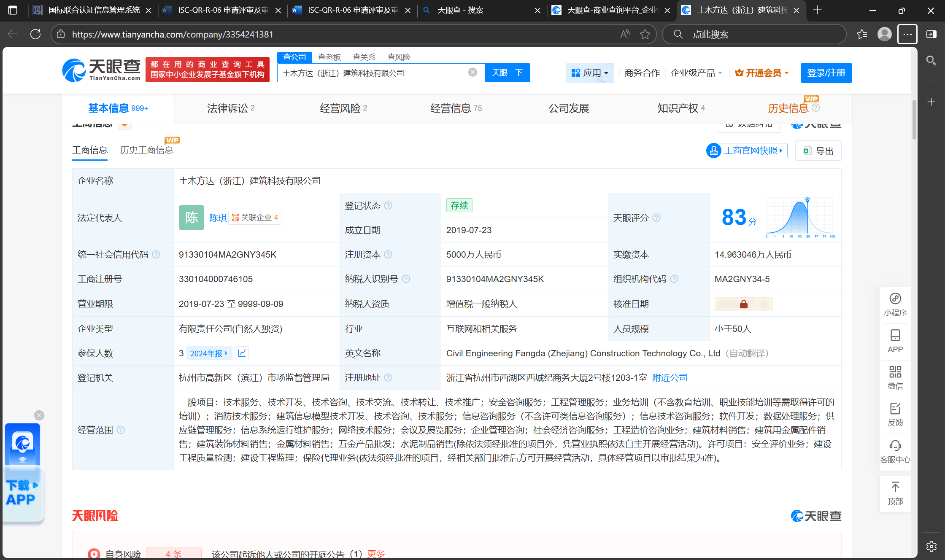This screenshot has width=945, height=560.
Task: Expand the 应用 apps dropdown
Action: point(589,73)
